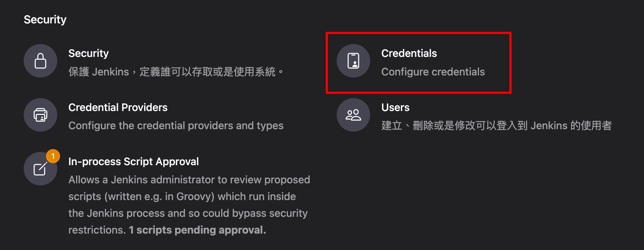This screenshot has width=644, height=250.
Task: Click 'Configure the credential providers and types' text
Action: pos(176,125)
